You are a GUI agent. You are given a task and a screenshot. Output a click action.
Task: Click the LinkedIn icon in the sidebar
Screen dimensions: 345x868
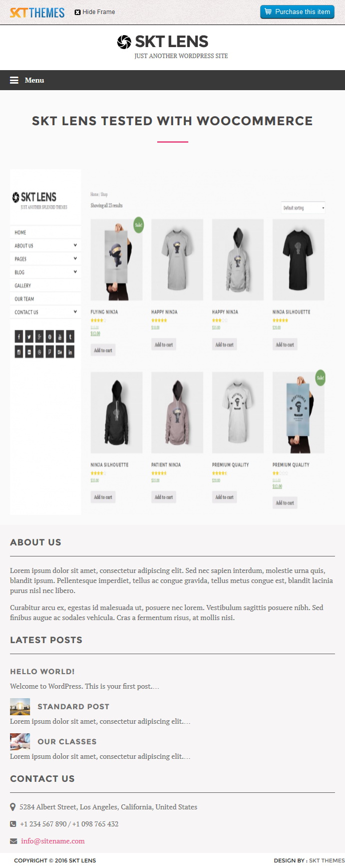click(x=70, y=352)
